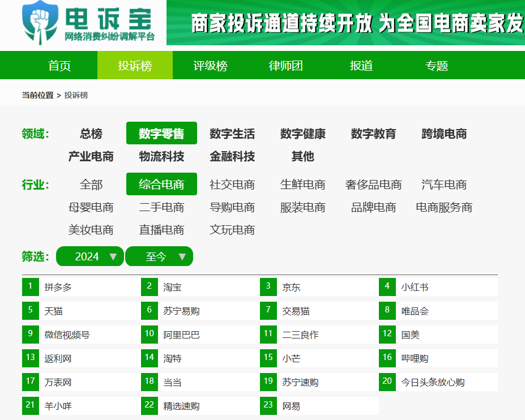
Task: Choose the 数字健康 domain filter
Action: tap(302, 134)
